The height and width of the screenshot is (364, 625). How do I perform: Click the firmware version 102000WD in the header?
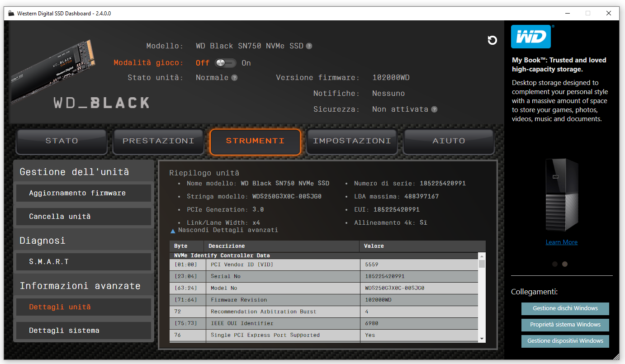click(x=391, y=78)
